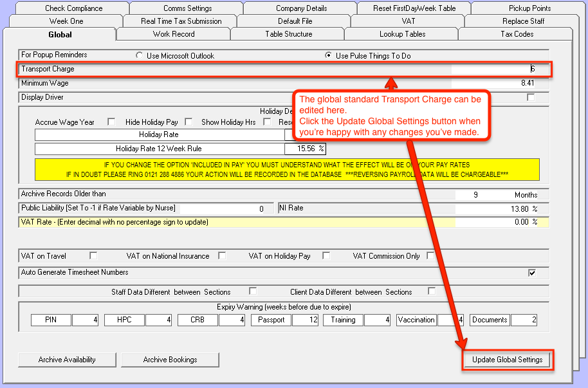Enable VAT on Travel checkbox
Screen dimensions: 588x388
coord(93,256)
